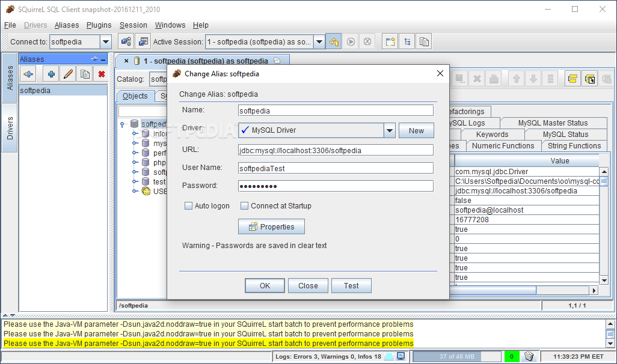Open the Connect to alias dropdown

pyautogui.click(x=106, y=41)
